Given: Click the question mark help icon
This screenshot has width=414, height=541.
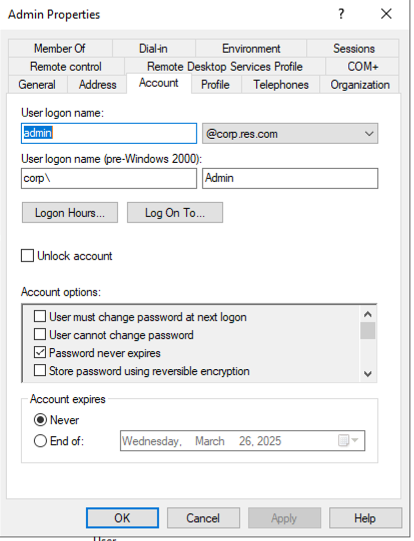Looking at the screenshot, I should tap(341, 14).
